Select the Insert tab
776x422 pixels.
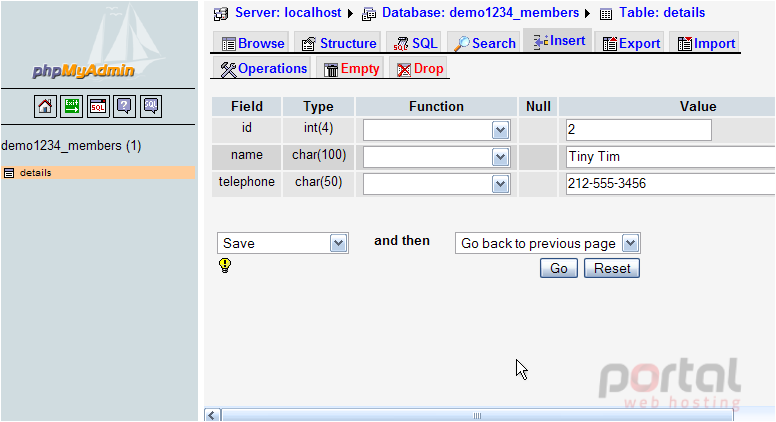(x=559, y=41)
